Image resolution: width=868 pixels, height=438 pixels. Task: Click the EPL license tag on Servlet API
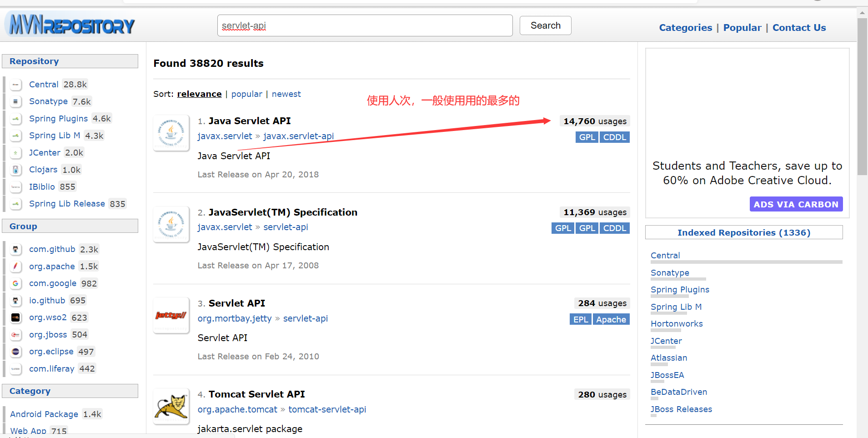point(581,320)
